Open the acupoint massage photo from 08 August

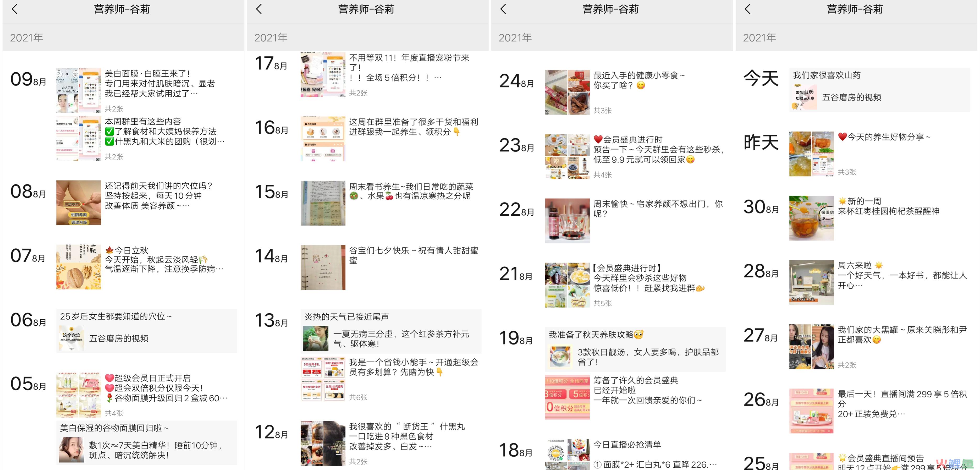point(79,203)
